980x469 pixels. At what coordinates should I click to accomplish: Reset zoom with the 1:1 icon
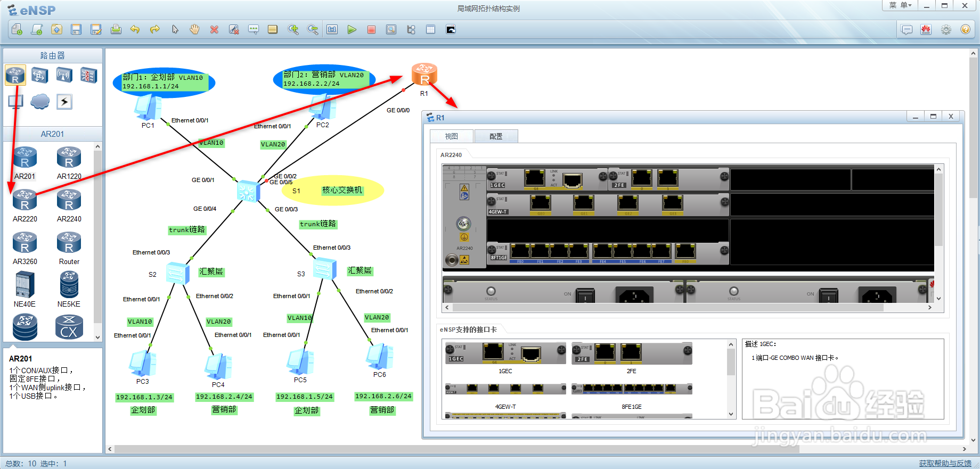(x=332, y=29)
